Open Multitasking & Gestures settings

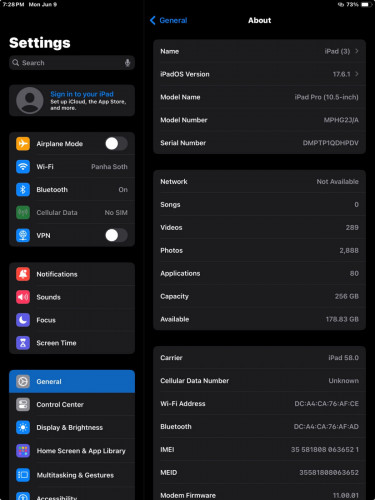click(x=72, y=475)
